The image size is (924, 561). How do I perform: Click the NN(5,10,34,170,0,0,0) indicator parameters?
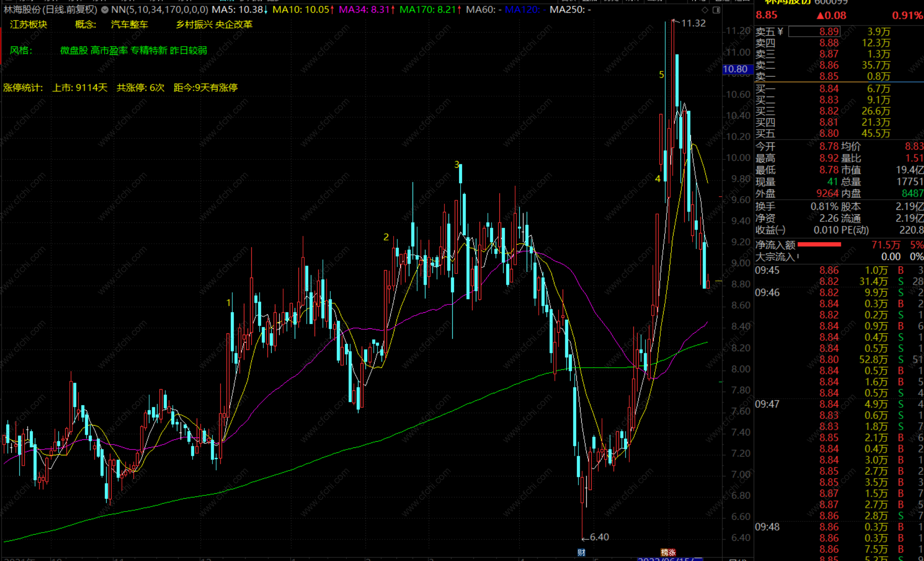pos(160,10)
